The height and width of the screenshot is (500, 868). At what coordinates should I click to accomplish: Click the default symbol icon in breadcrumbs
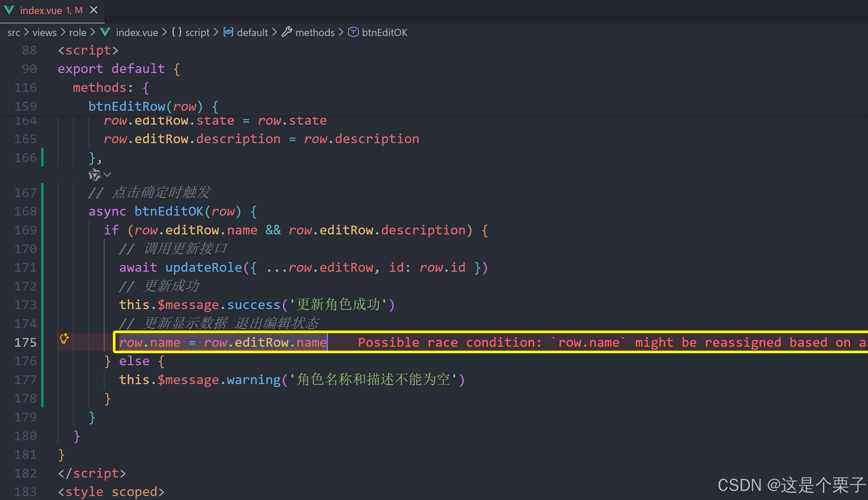coord(228,32)
